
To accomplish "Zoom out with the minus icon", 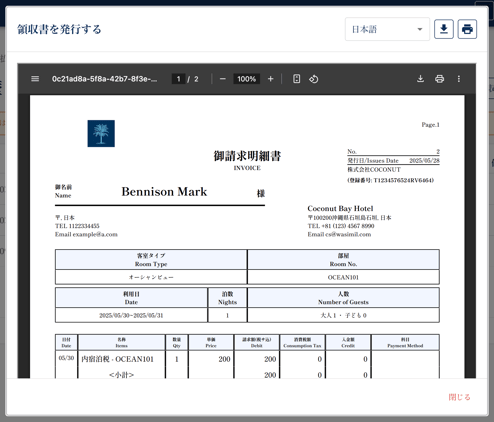I will tap(223, 79).
